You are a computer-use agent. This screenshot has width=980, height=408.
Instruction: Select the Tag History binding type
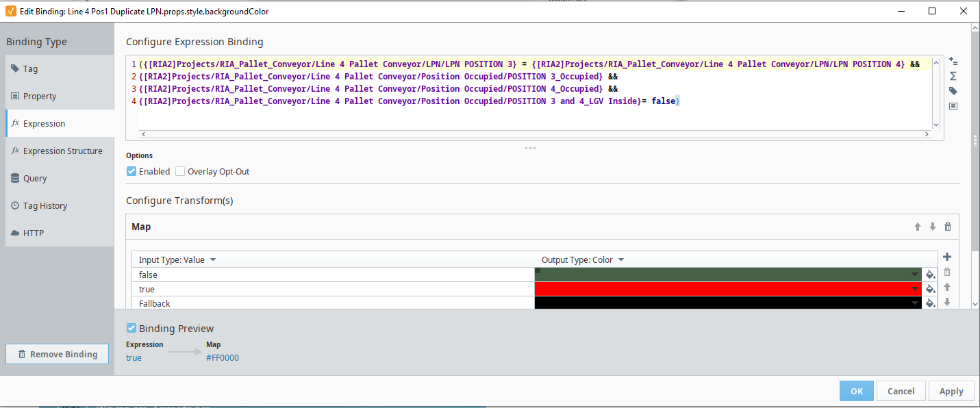click(60, 205)
